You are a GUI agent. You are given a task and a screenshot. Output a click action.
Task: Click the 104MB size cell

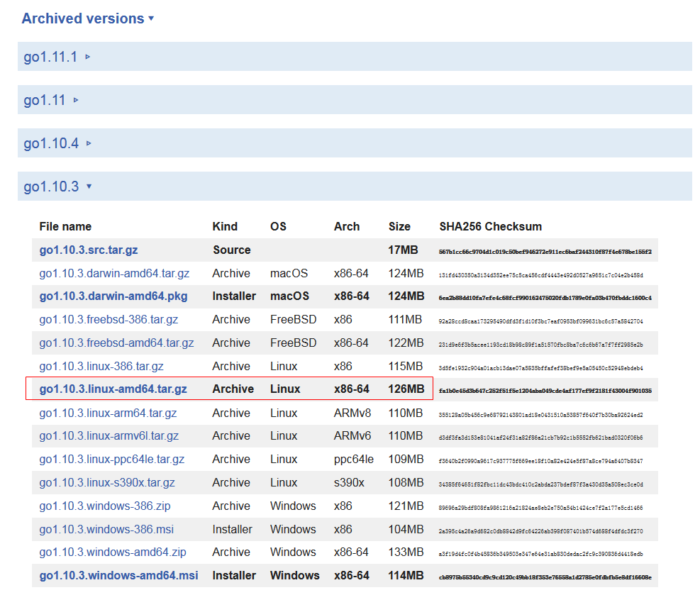(x=406, y=529)
